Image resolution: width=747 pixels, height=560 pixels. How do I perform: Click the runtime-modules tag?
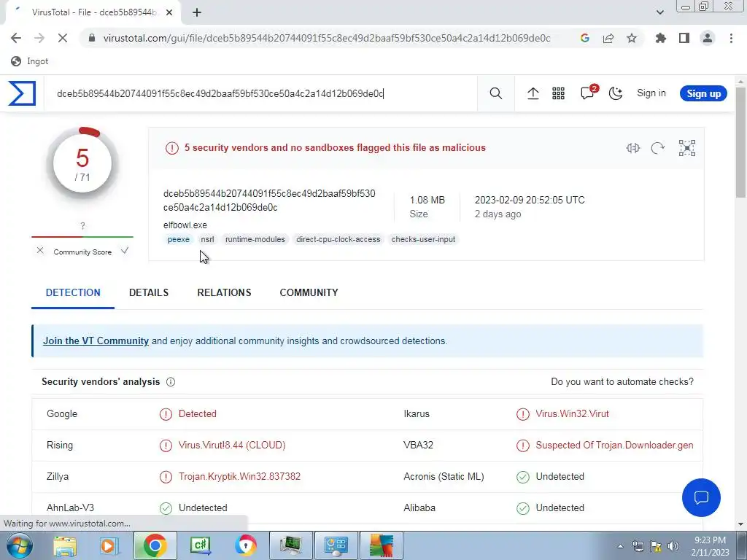point(255,239)
